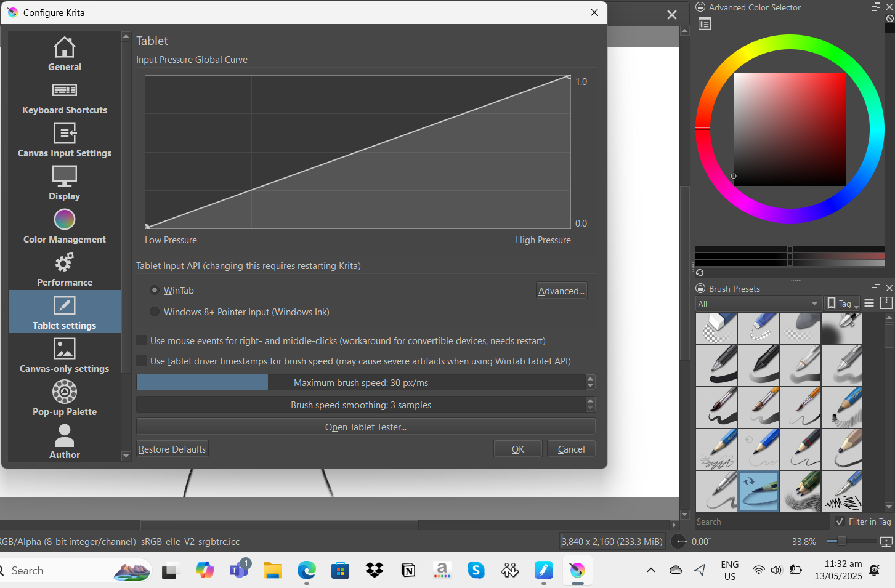The width and height of the screenshot is (895, 588).
Task: Open Krita from the Windows taskbar
Action: [577, 571]
